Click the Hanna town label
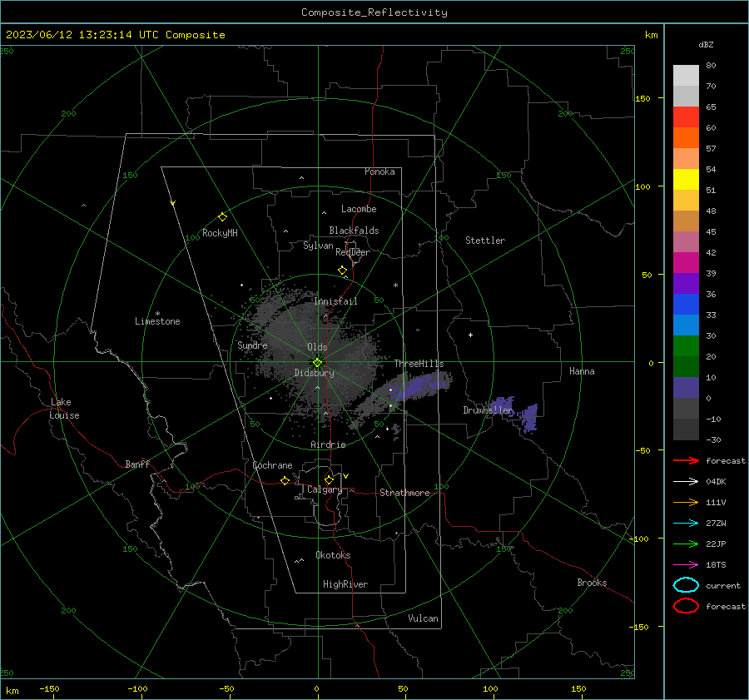 click(582, 371)
